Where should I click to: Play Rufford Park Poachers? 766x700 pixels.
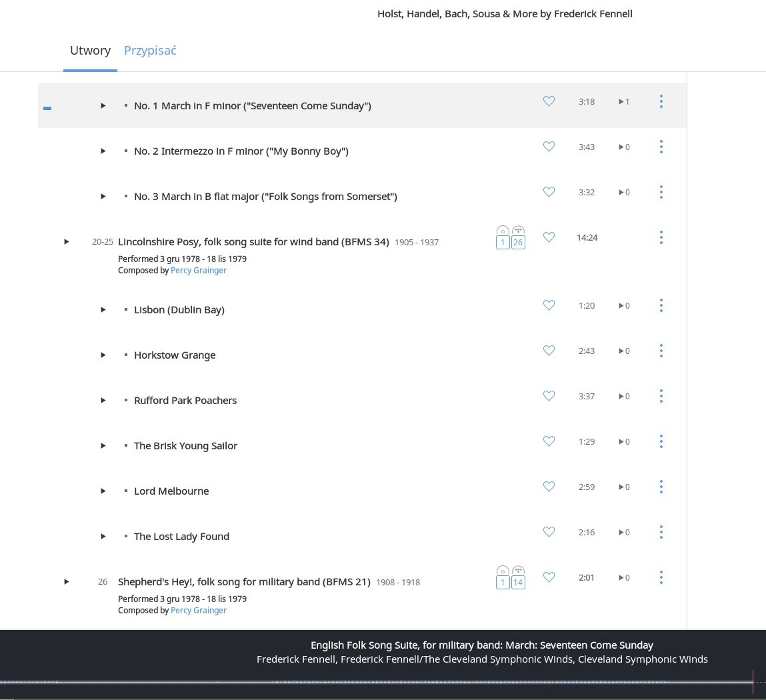click(103, 401)
